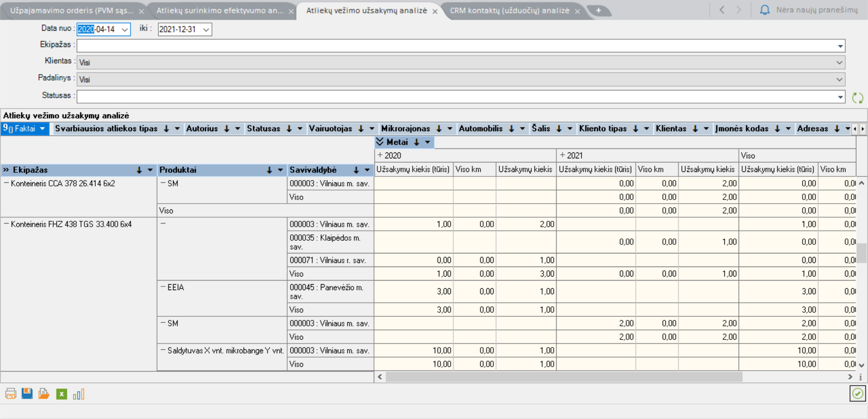The image size is (868, 419).
Task: Collapse the Konteineris CCA 378 row
Action: 6,183
